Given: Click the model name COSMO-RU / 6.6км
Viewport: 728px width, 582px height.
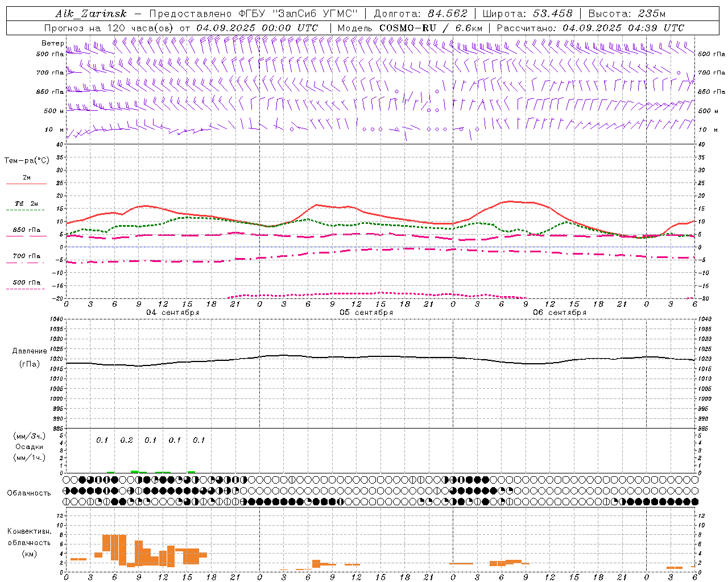Looking at the screenshot, I should [431, 28].
